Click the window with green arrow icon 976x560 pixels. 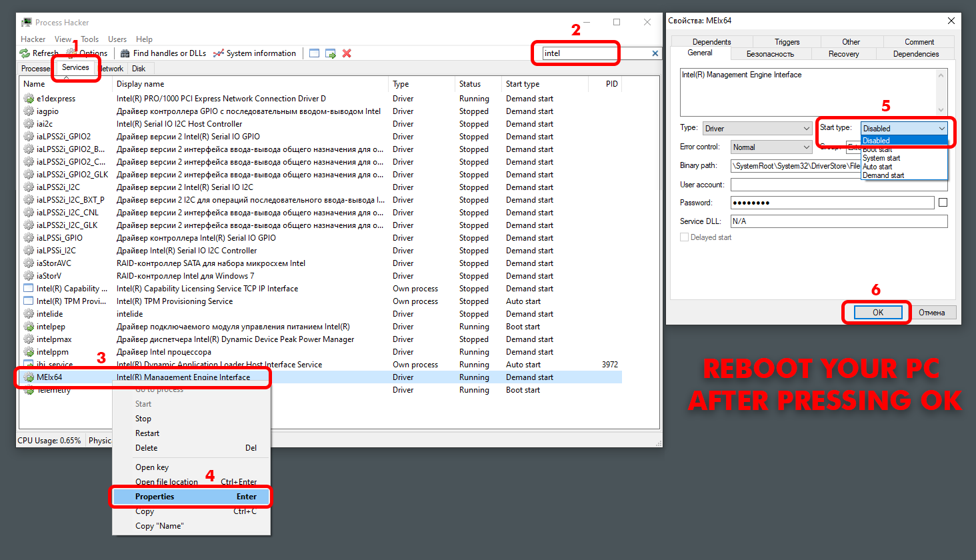click(331, 53)
